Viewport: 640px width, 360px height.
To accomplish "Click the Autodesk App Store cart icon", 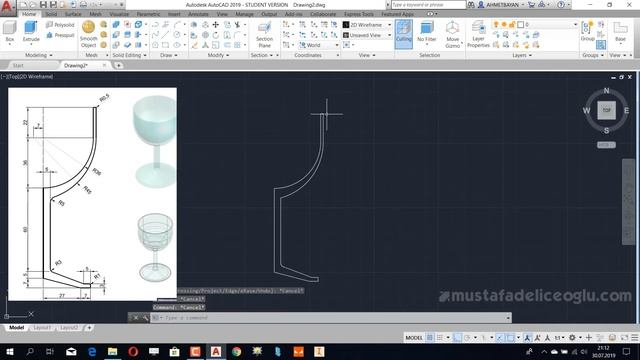I will coord(531,4).
